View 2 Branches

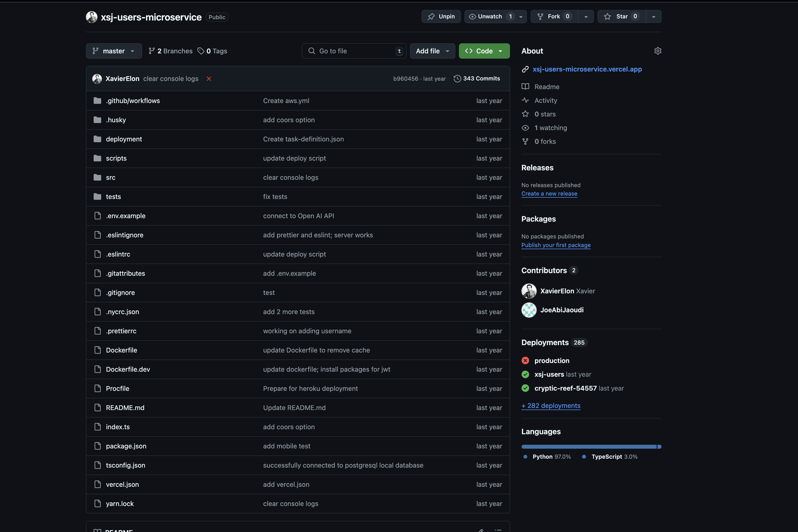[170, 51]
